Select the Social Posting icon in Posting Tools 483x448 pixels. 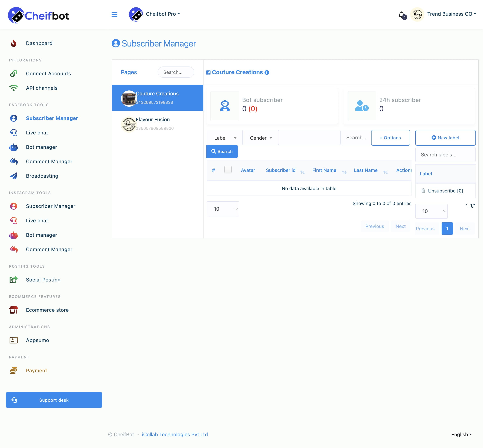tap(13, 279)
